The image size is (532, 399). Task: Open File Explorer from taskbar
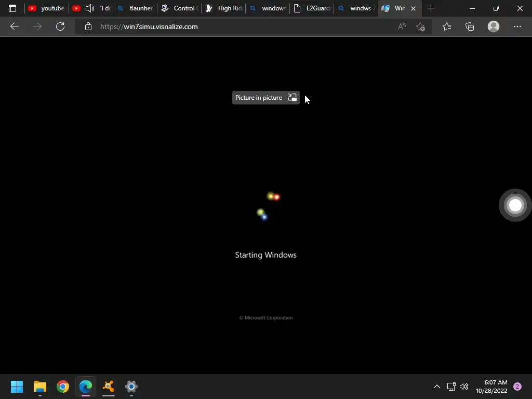(39, 387)
